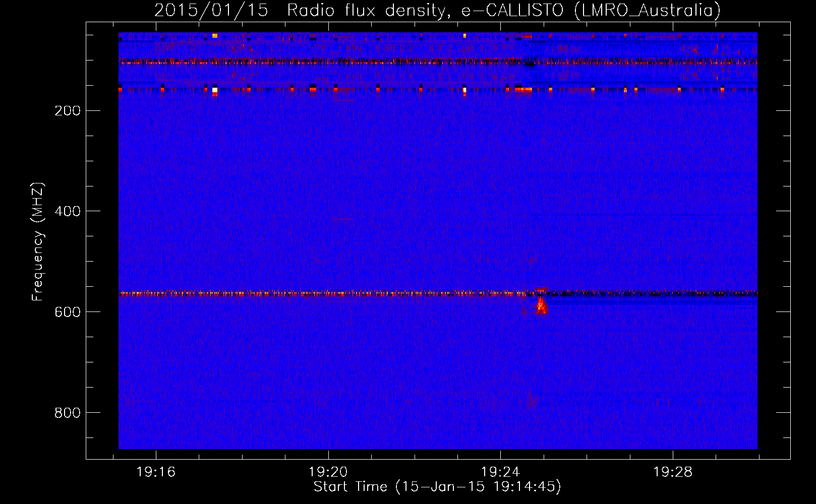Click the "600" frequency tick label
This screenshot has height=504, width=816.
pyautogui.click(x=68, y=312)
